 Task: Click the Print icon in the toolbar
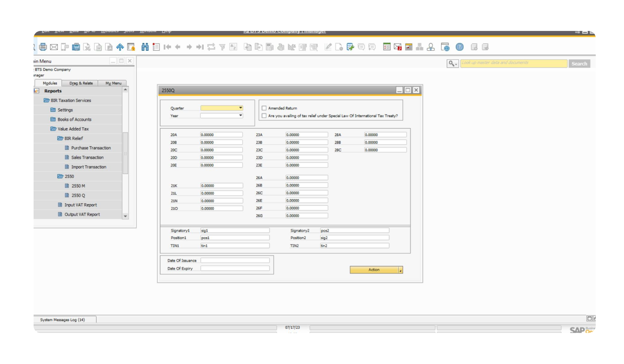(x=43, y=47)
